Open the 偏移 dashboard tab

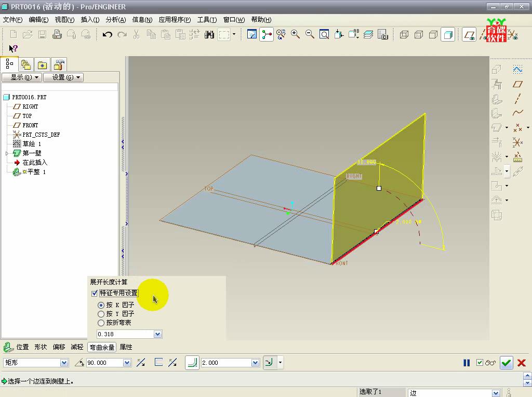pos(59,347)
